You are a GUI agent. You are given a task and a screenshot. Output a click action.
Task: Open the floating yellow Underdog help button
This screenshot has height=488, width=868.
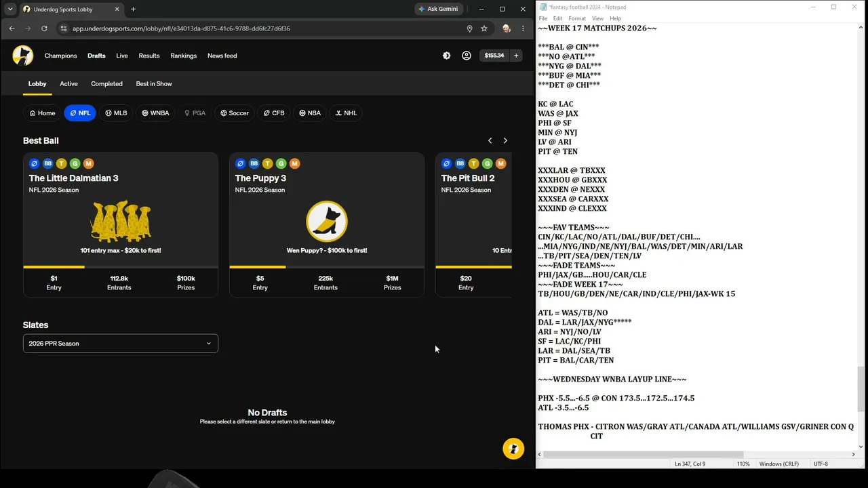pyautogui.click(x=513, y=449)
